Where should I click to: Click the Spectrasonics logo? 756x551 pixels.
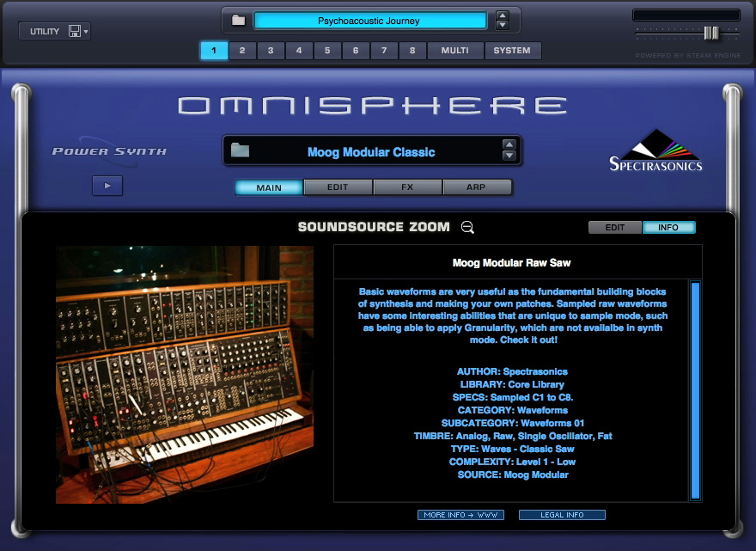coord(655,150)
